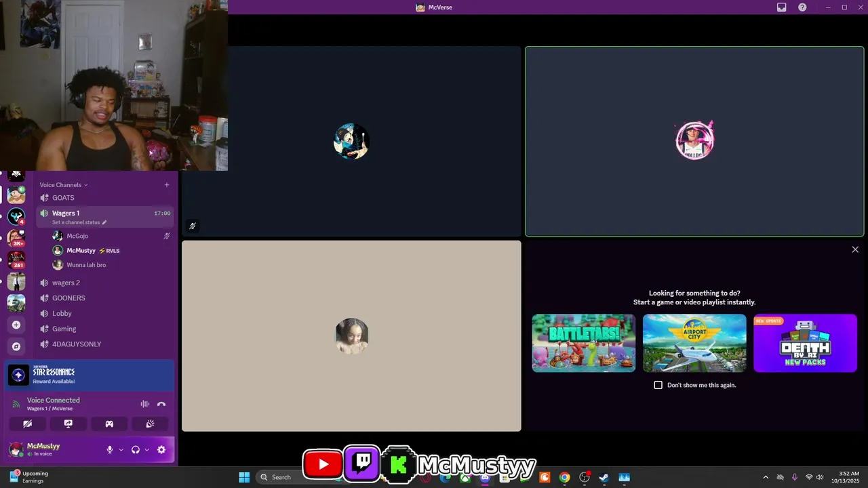Disconnect from voice with hang-up icon
This screenshot has height=488, width=868.
[x=161, y=404]
